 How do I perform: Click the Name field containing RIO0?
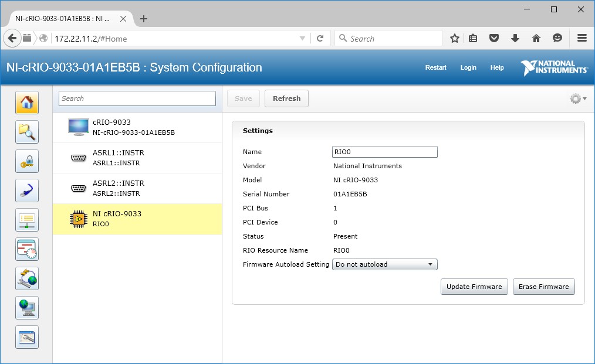(385, 152)
